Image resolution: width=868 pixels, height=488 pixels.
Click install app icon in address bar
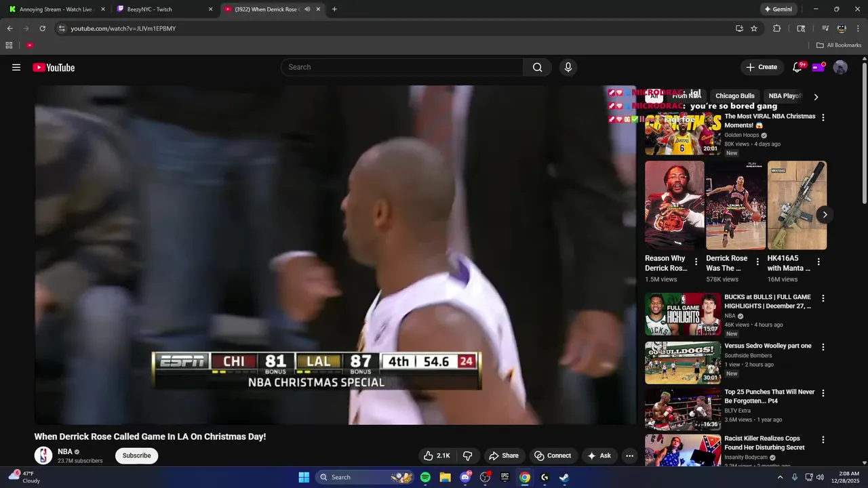pyautogui.click(x=739, y=28)
